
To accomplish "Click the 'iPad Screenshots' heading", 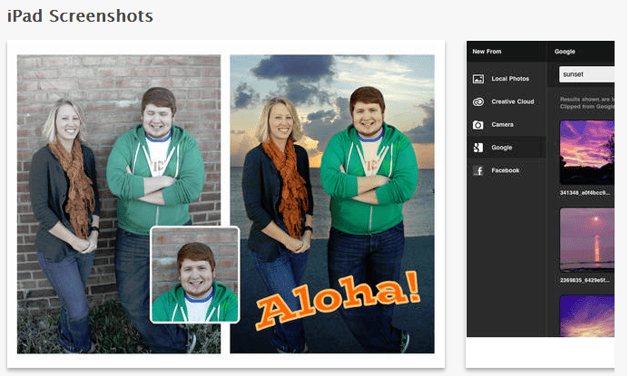I will pos(80,16).
